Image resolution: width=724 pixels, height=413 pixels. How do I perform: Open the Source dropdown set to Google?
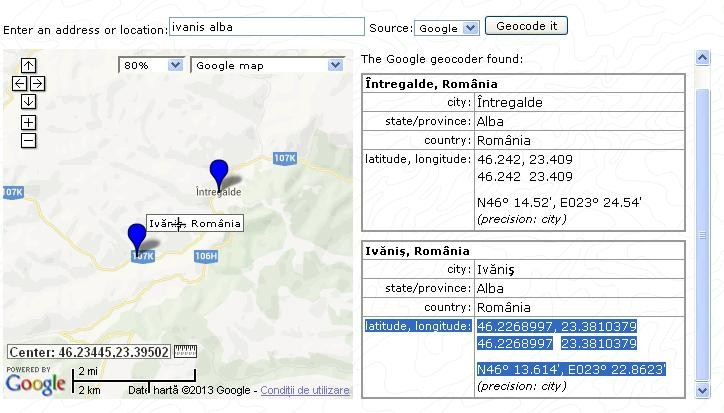pyautogui.click(x=447, y=28)
